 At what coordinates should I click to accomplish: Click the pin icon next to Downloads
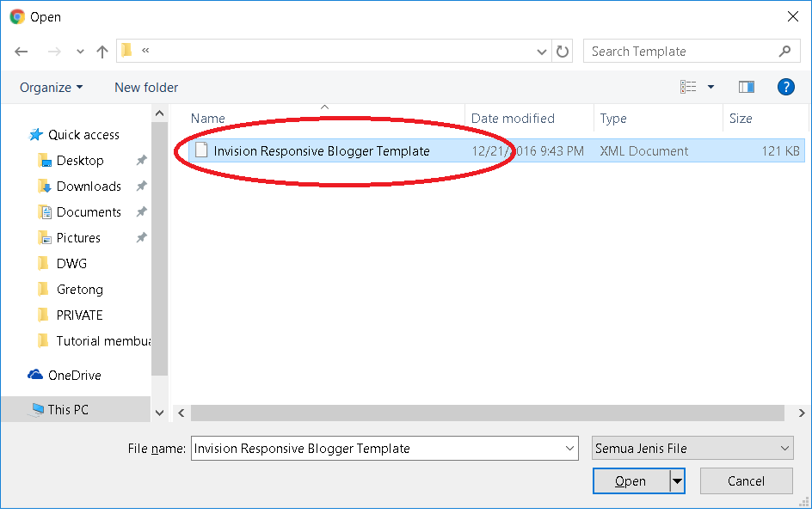tap(141, 186)
